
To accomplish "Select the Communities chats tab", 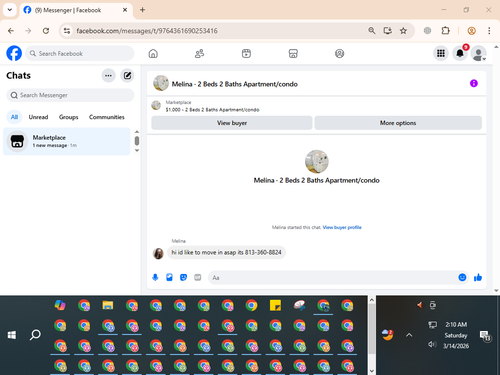I will pyautogui.click(x=107, y=117).
